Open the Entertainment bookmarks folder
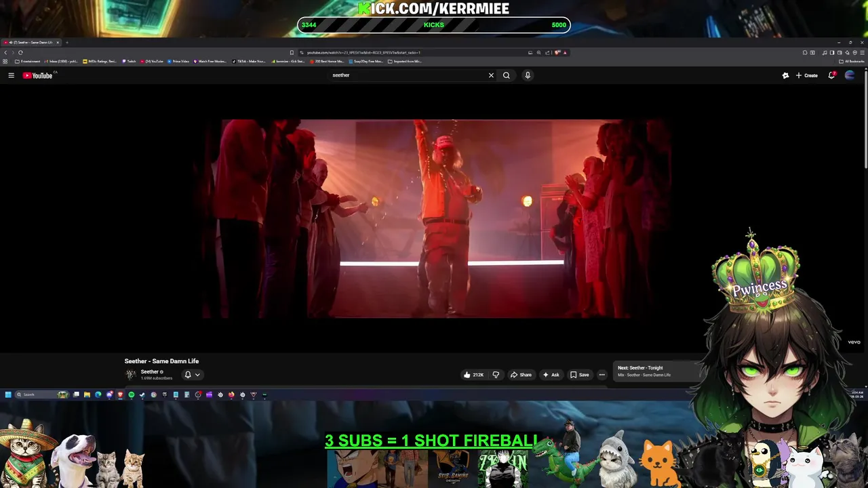The height and width of the screenshot is (488, 868). (28, 61)
